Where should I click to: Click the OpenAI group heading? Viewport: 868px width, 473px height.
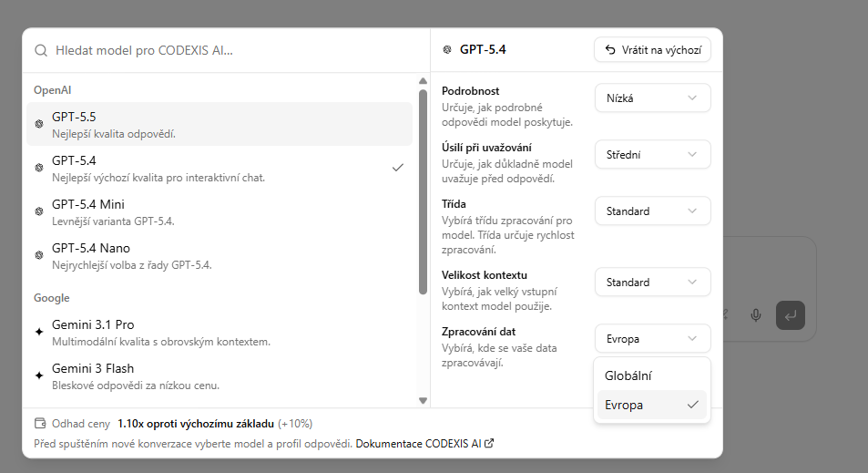[x=53, y=89]
